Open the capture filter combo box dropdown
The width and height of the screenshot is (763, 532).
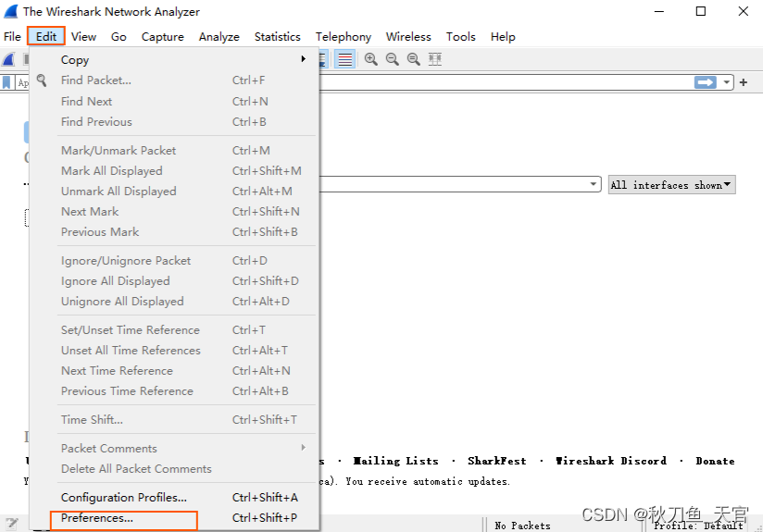[x=594, y=184]
